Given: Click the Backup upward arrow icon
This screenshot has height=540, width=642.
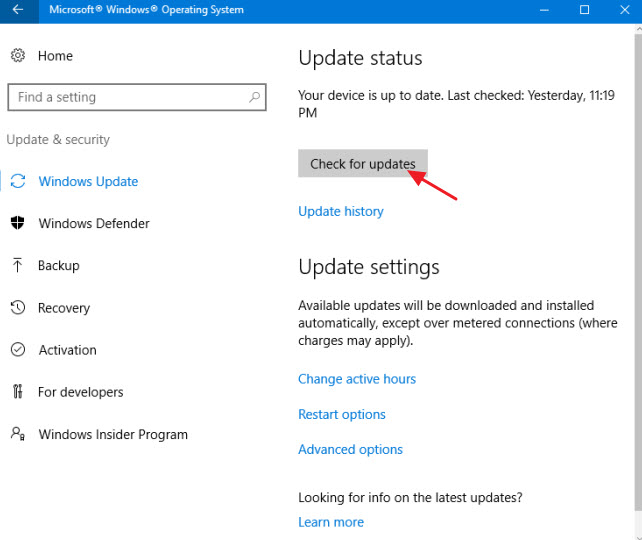Looking at the screenshot, I should click(x=17, y=265).
